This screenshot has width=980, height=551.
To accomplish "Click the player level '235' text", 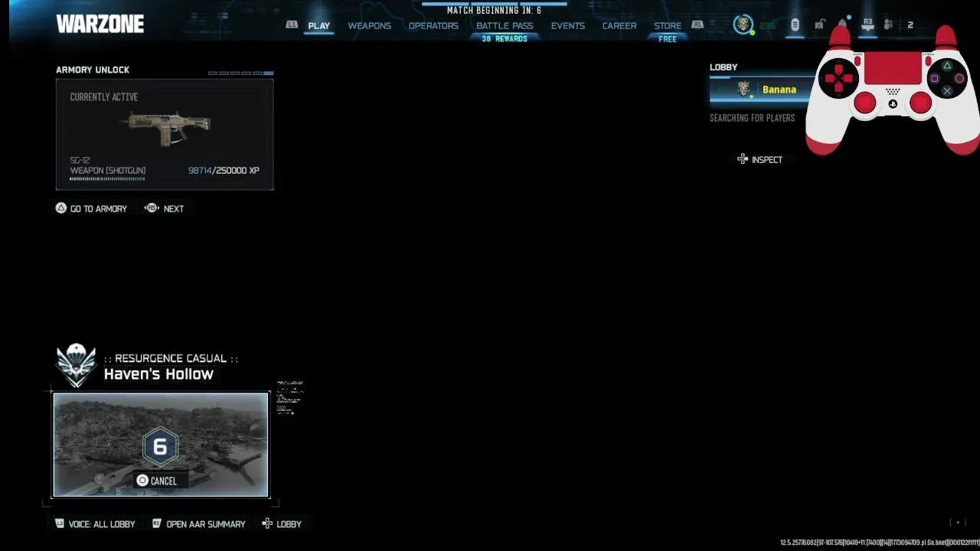I will pyautogui.click(x=767, y=25).
